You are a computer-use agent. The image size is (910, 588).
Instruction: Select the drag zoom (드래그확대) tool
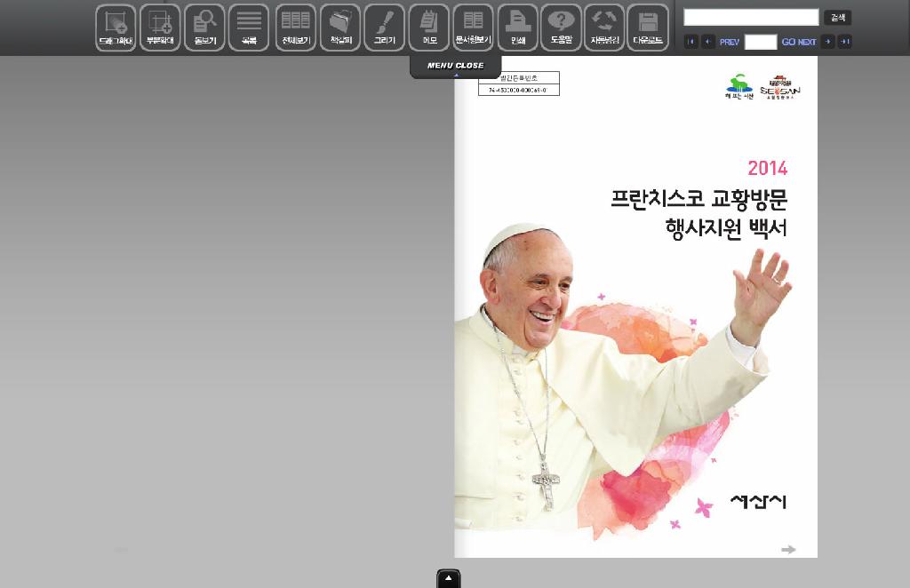116,28
